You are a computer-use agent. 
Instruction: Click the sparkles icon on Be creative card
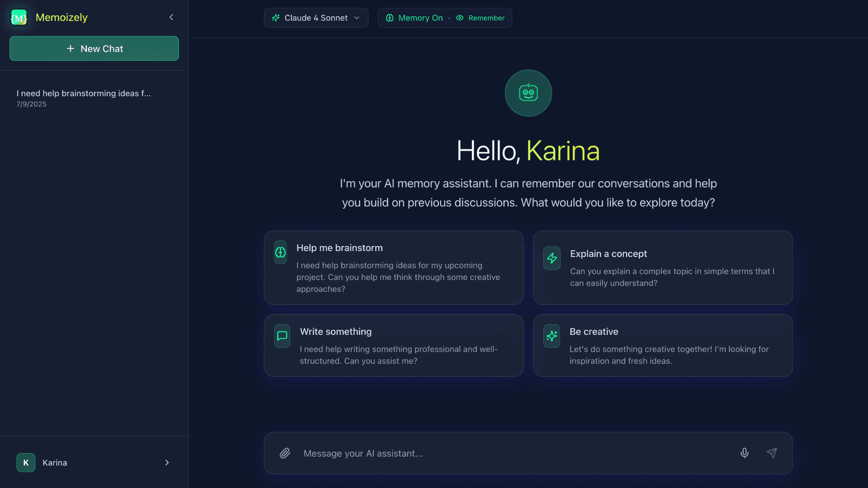552,336
